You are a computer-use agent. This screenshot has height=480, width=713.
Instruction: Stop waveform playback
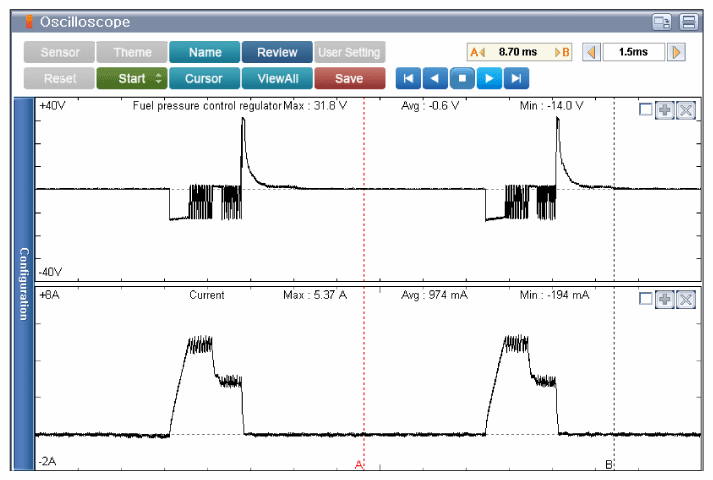[462, 78]
